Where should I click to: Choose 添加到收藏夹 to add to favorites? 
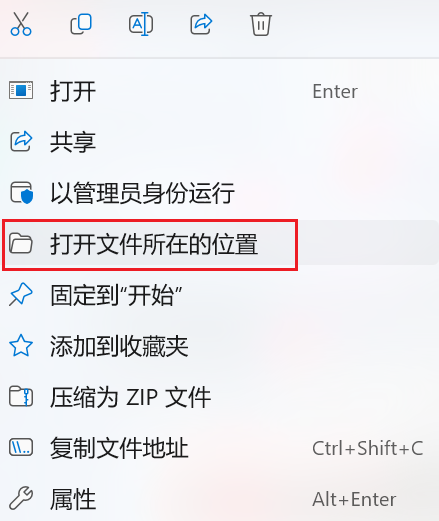tap(219, 346)
